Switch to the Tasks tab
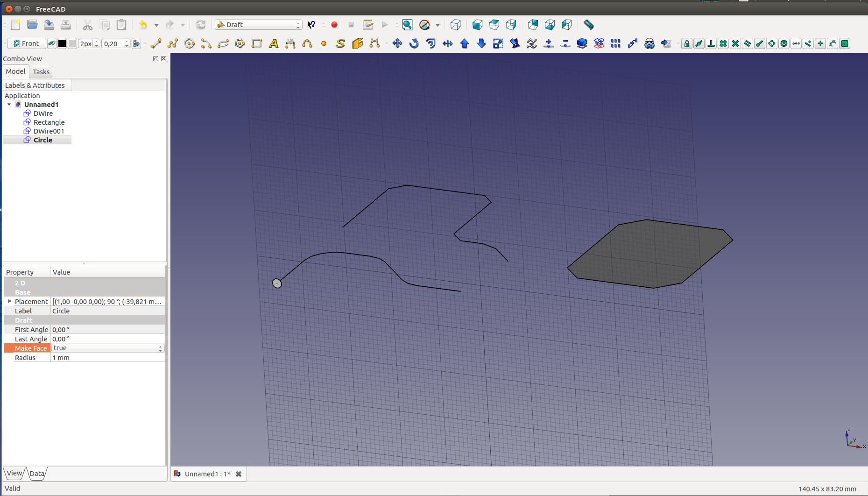Viewport: 868px width, 496px height. click(x=41, y=71)
